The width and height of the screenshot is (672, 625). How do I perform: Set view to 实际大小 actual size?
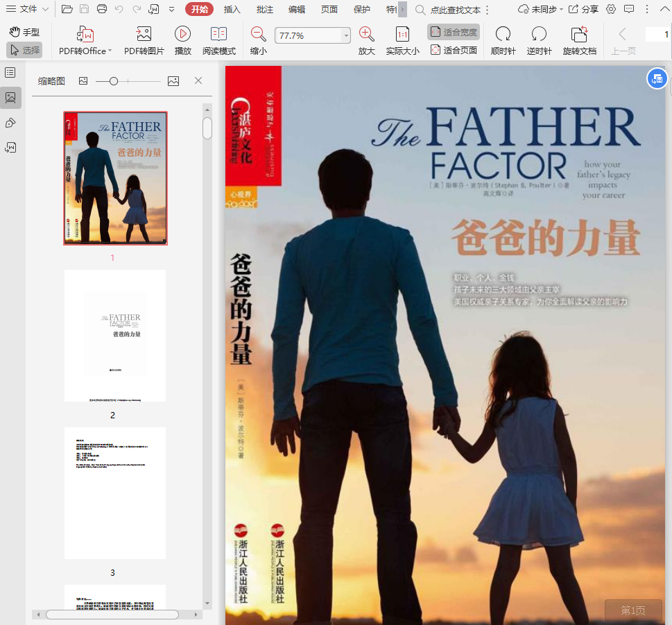pos(402,41)
